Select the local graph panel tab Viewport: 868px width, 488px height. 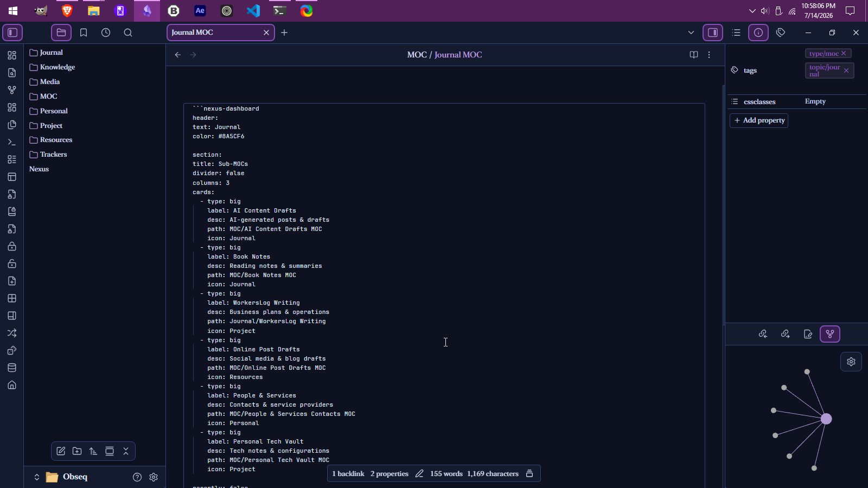830,334
